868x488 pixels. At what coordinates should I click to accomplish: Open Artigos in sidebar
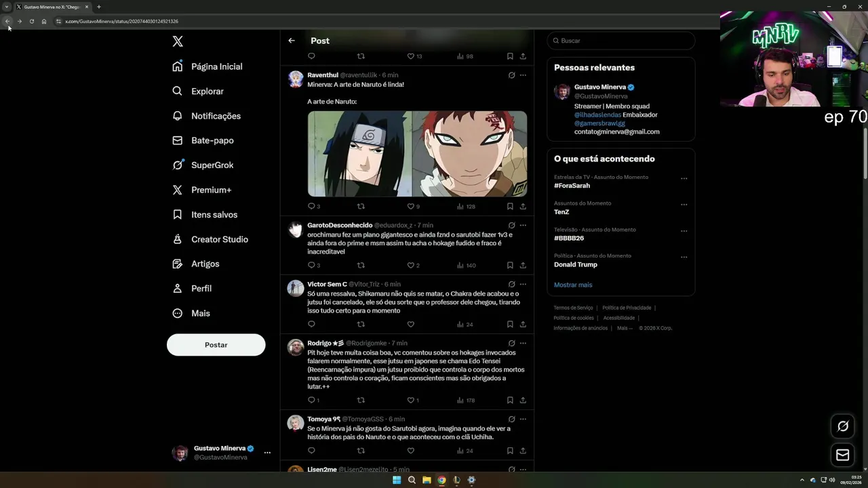pos(196,264)
